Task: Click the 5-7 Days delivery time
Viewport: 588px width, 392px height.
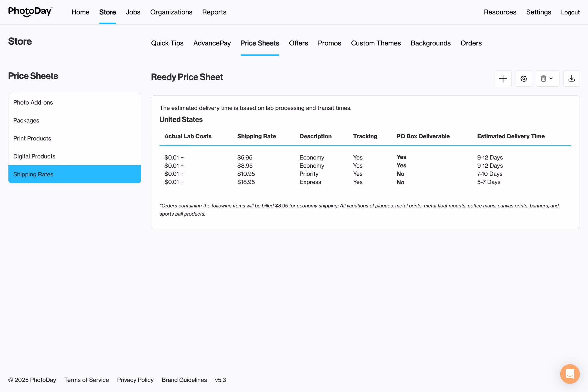Action: [489, 182]
